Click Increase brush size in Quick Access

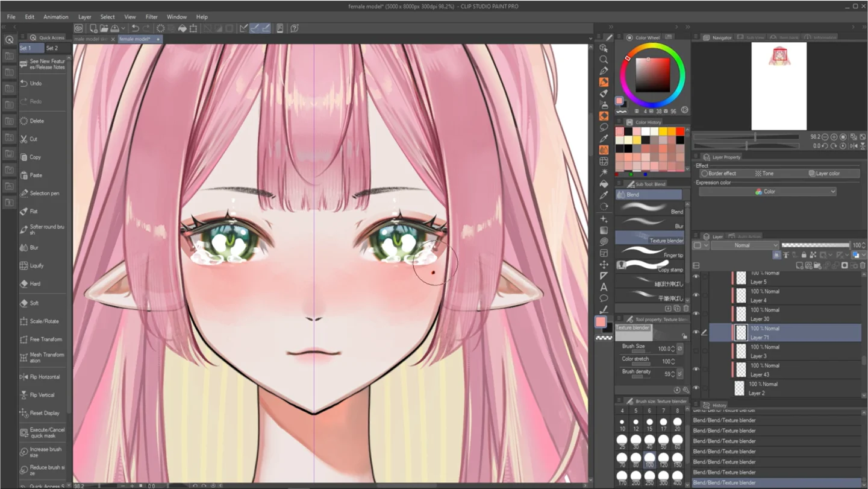[x=43, y=452]
